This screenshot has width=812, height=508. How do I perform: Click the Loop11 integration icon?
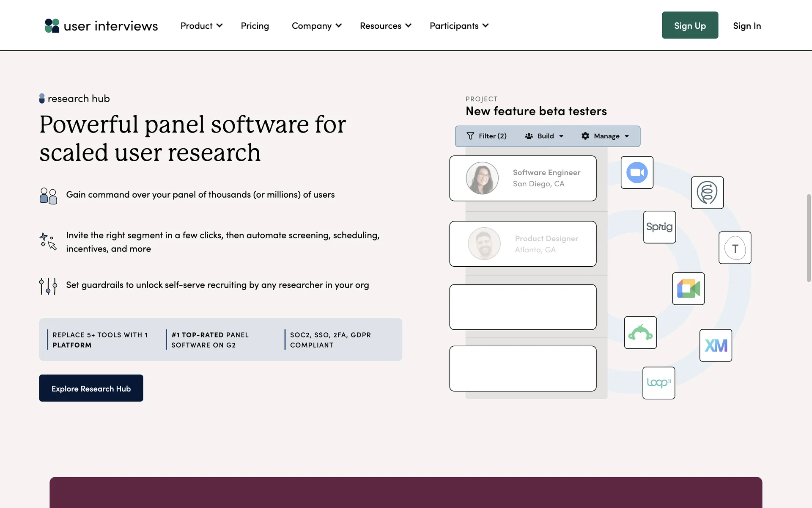(x=658, y=383)
